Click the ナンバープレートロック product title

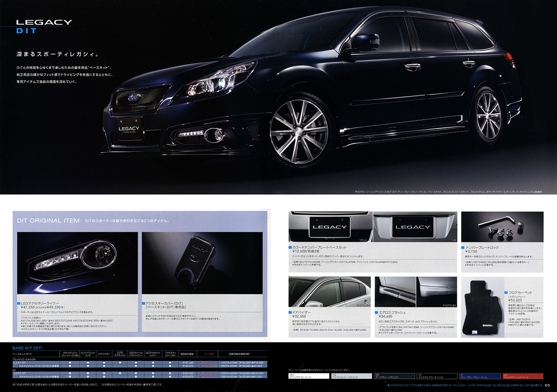[482, 247]
